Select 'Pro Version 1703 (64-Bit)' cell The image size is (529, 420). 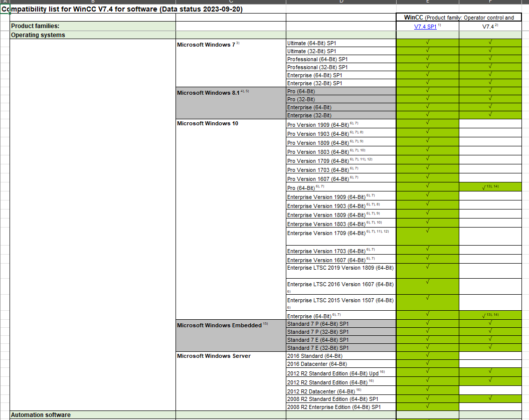point(341,169)
